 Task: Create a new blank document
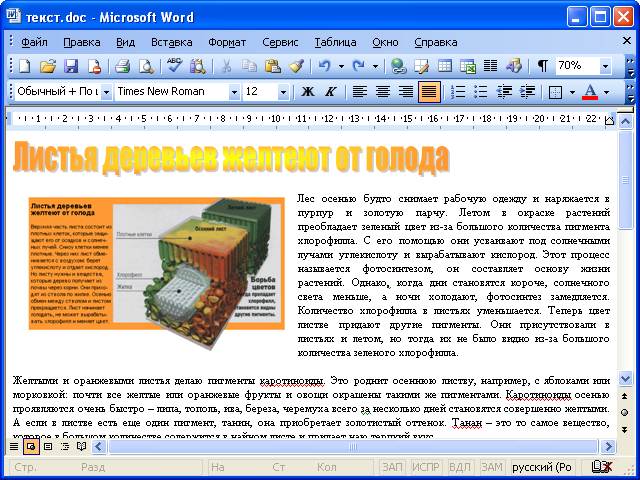click(24, 66)
